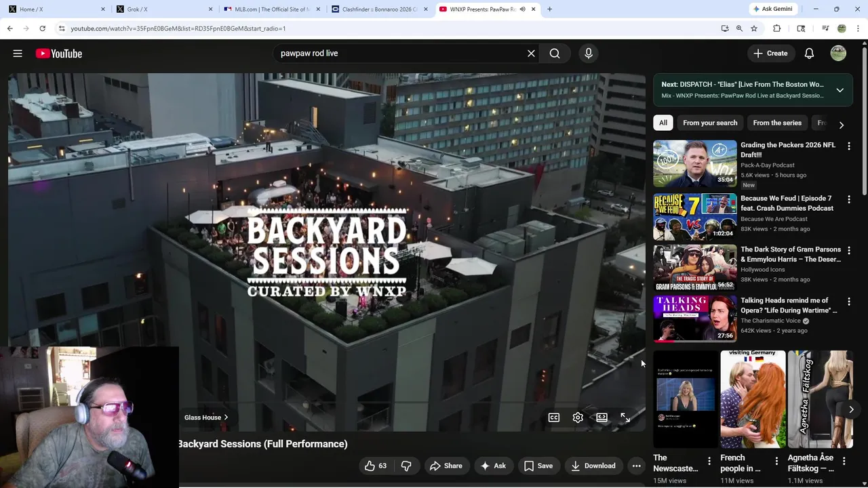Go back in the browser

9,28
